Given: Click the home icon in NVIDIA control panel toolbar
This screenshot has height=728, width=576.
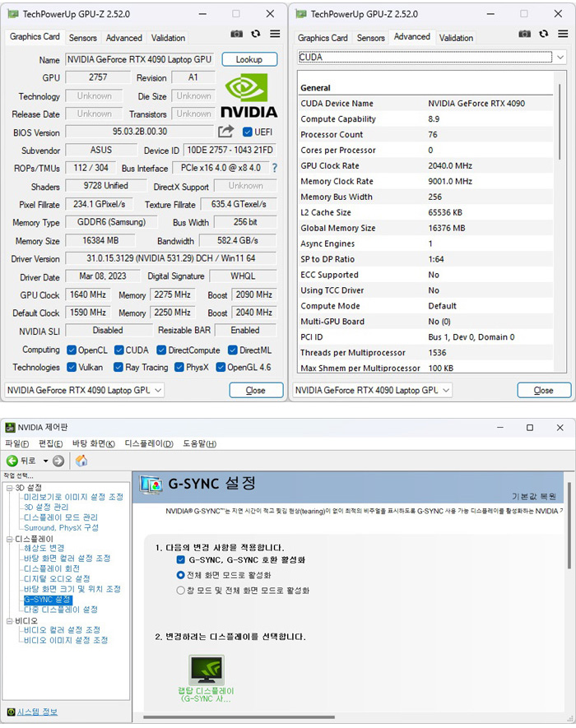Looking at the screenshot, I should point(81,461).
